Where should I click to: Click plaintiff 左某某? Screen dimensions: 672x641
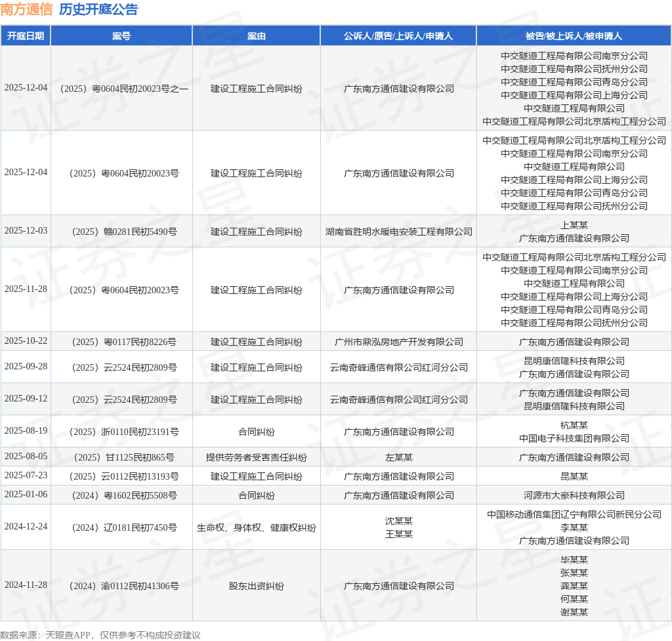coord(398,457)
